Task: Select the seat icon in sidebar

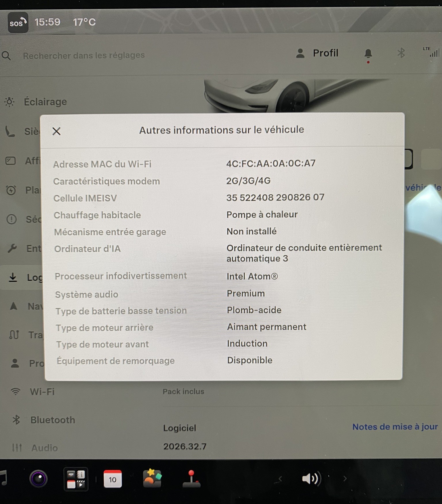Action: point(10,131)
